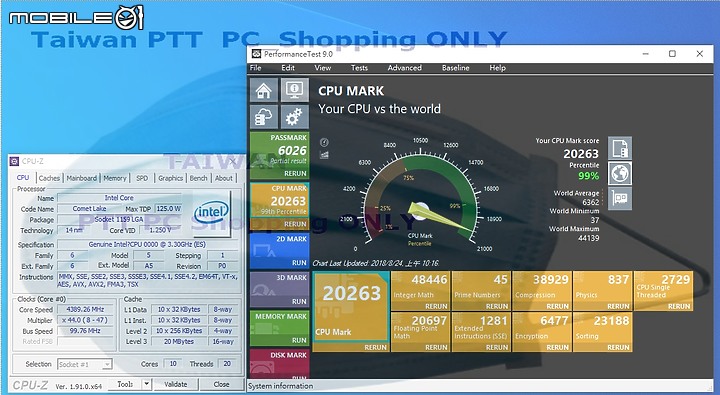
Task: Click the World Maximum 44139 value
Action: (588, 238)
